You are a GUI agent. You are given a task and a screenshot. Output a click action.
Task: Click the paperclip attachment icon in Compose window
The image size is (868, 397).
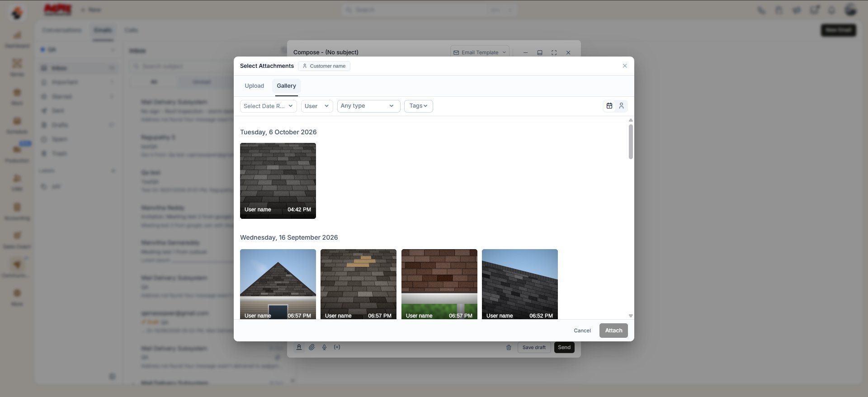point(312,347)
